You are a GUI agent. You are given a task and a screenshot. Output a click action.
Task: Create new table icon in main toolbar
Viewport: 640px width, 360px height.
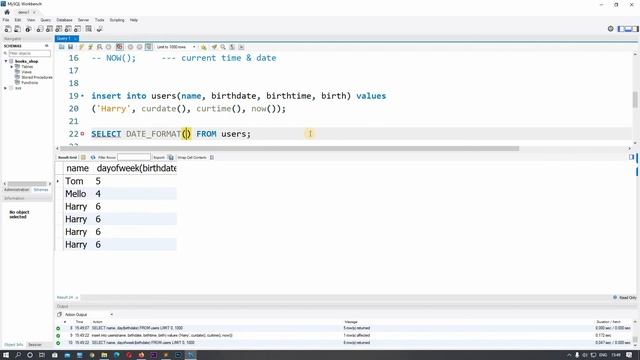[x=49, y=29]
